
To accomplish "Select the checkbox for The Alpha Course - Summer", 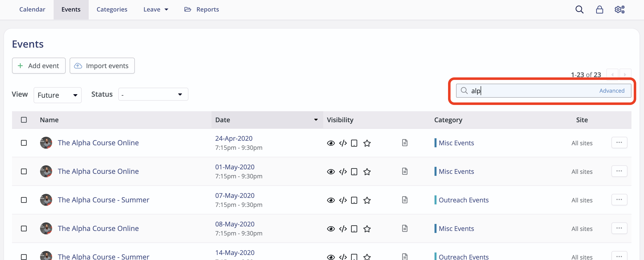I will tap(24, 200).
